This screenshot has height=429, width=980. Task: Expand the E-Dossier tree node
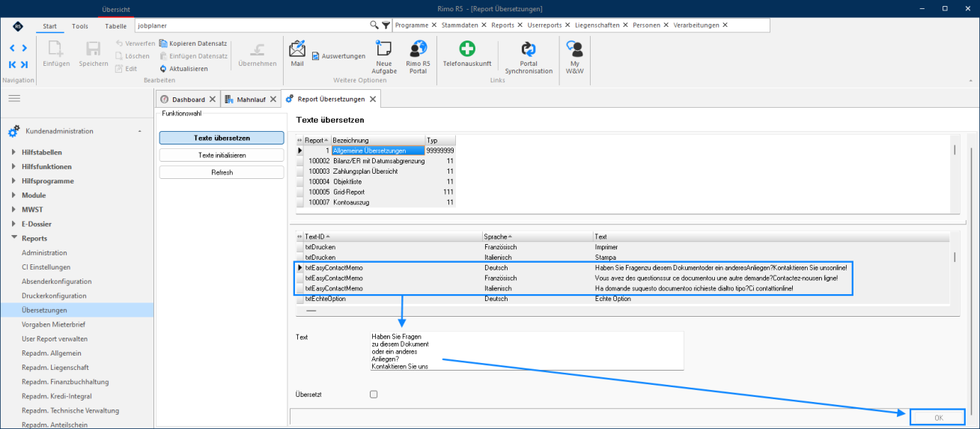click(14, 224)
